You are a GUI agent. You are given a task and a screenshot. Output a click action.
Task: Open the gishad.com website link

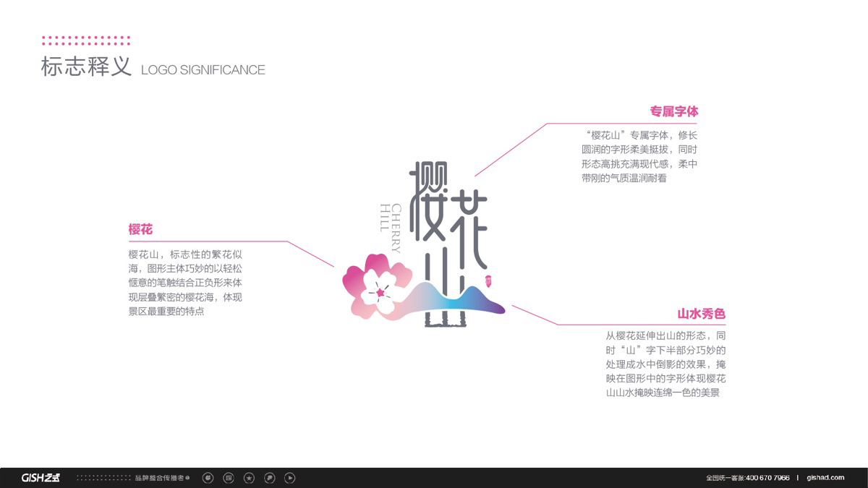pyautogui.click(x=825, y=478)
